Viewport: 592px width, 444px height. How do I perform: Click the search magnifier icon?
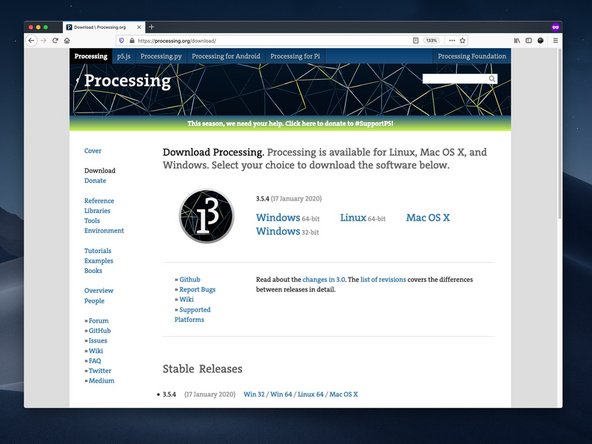point(492,79)
